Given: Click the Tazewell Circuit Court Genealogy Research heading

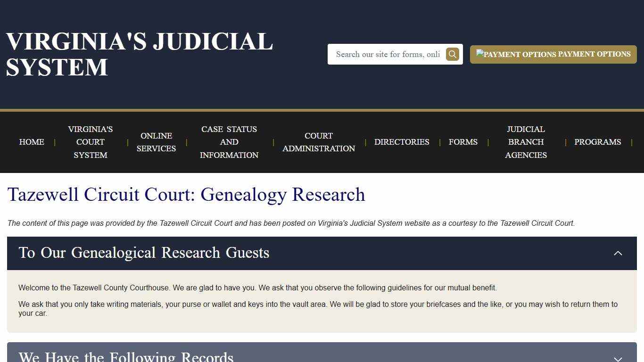Looking at the screenshot, I should [x=186, y=194].
